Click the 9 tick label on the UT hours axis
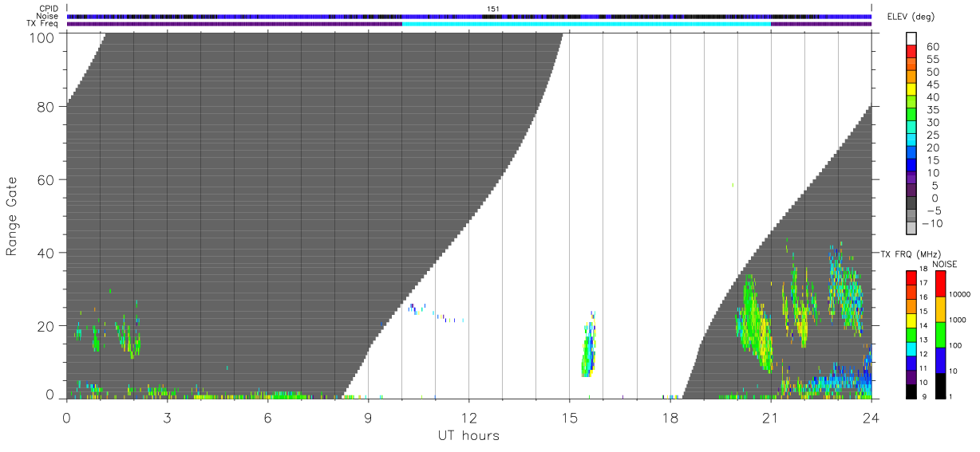The width and height of the screenshot is (980, 452). point(369,417)
